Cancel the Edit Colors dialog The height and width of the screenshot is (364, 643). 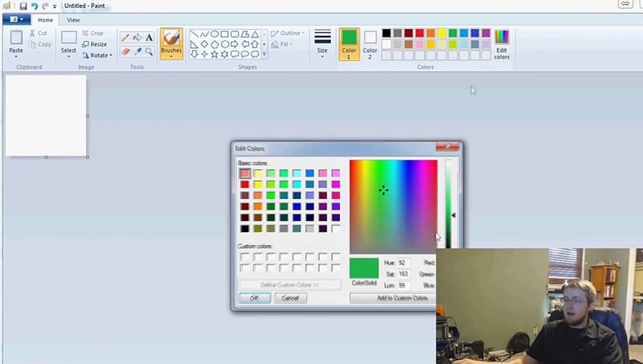290,298
